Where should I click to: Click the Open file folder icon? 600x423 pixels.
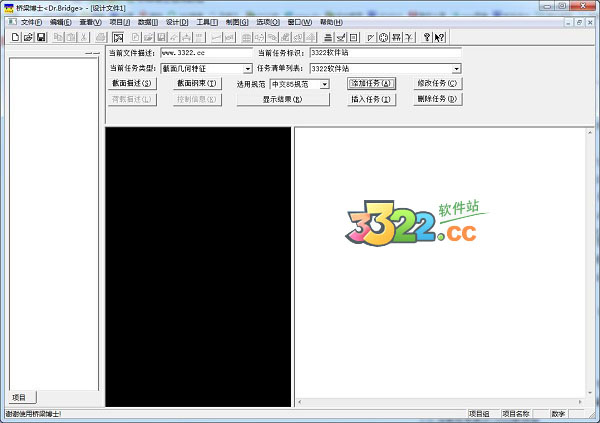pos(28,37)
